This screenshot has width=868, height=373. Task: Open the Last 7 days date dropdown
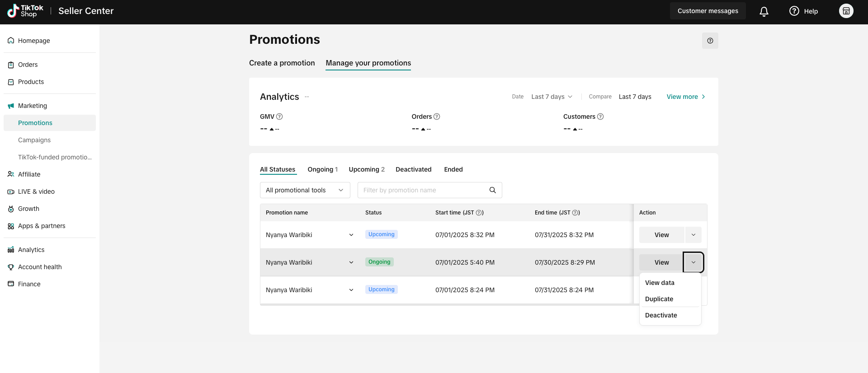pyautogui.click(x=552, y=97)
